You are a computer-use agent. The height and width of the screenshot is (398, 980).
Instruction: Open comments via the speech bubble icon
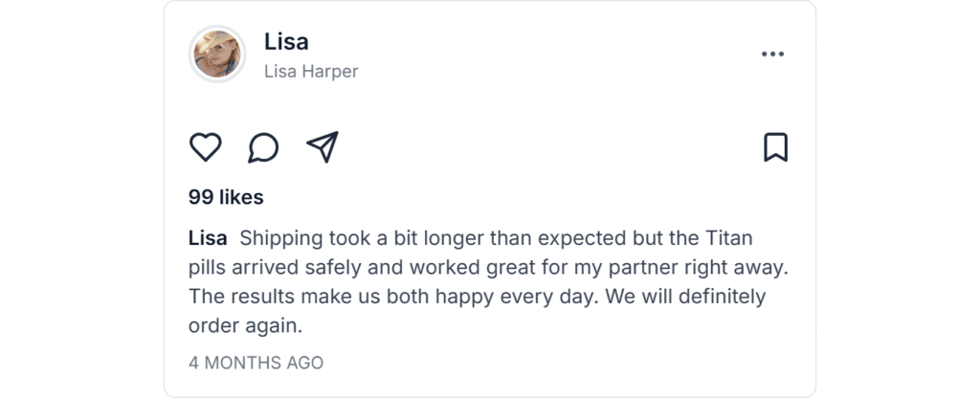(x=263, y=147)
